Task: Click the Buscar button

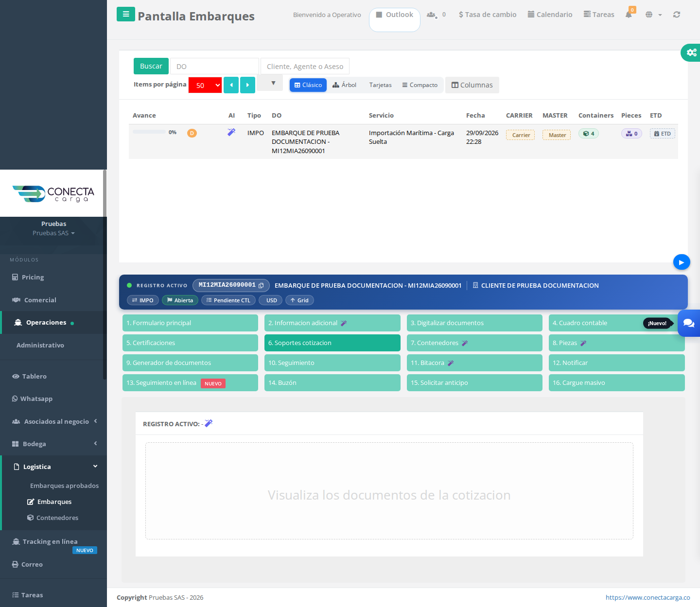Action: 151,66
